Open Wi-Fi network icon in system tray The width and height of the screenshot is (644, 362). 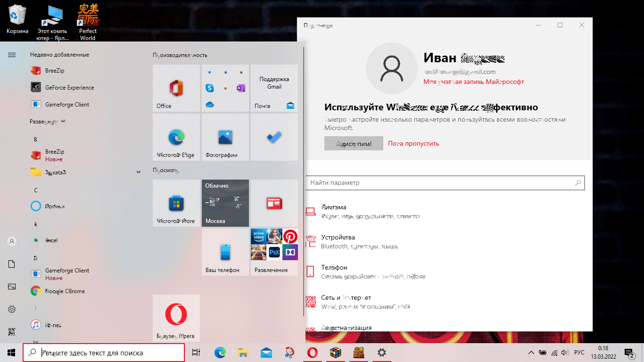click(554, 353)
